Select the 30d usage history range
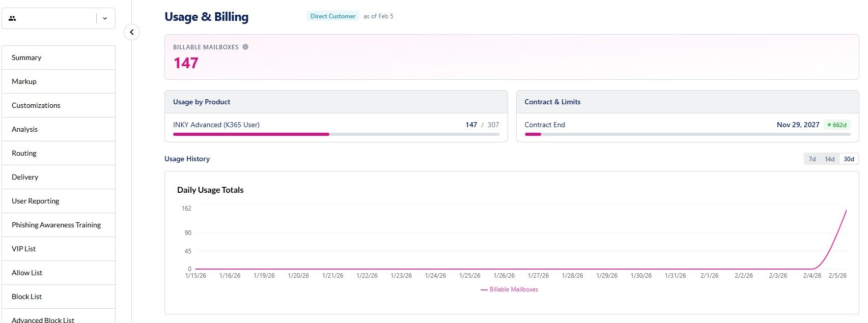 click(849, 159)
